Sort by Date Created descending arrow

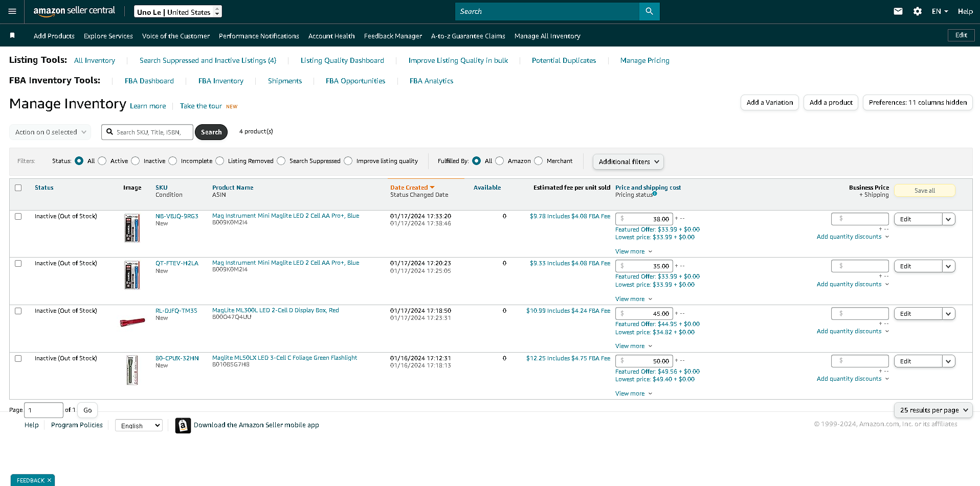coord(432,188)
